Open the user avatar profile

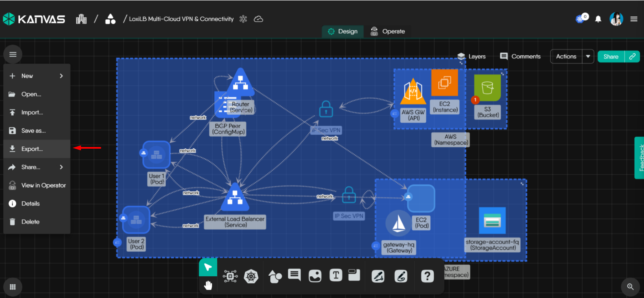pyautogui.click(x=616, y=19)
